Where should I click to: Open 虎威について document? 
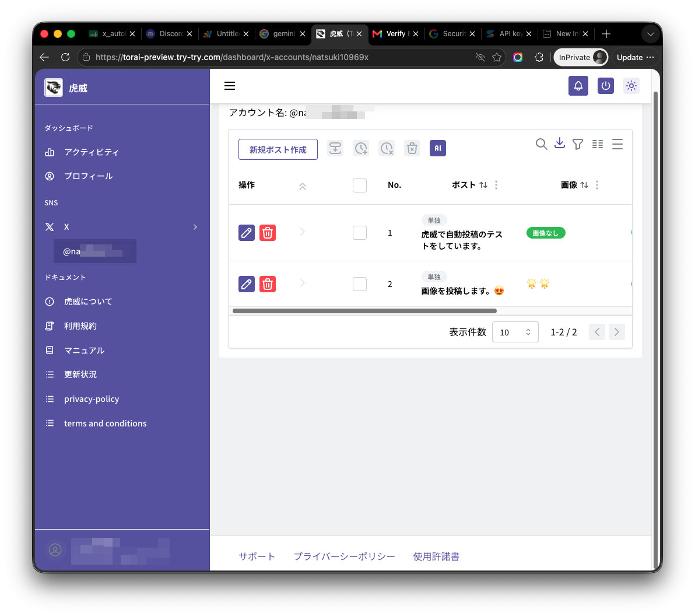point(88,302)
